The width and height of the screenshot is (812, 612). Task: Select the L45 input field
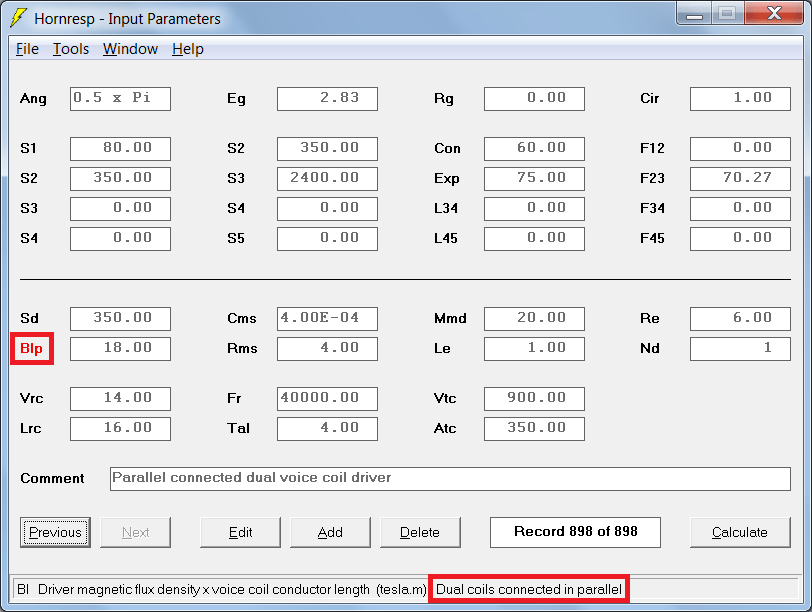tap(534, 239)
